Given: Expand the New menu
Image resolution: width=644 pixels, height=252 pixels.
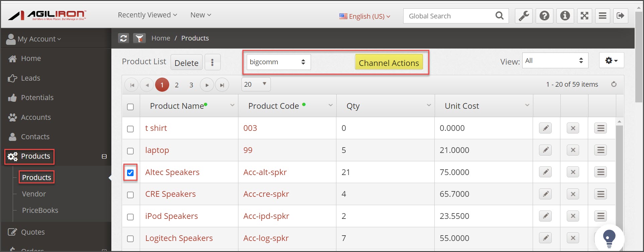Looking at the screenshot, I should coord(201,15).
